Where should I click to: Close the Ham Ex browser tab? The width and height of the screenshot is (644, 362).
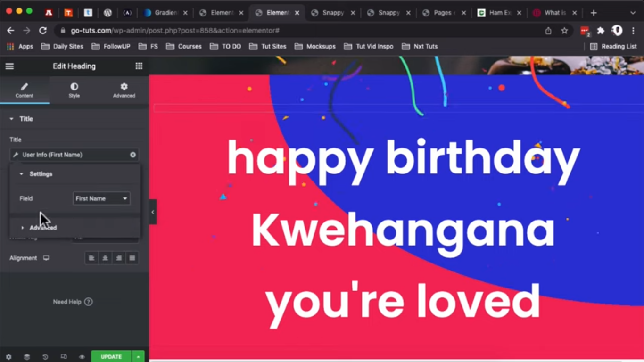(x=519, y=13)
